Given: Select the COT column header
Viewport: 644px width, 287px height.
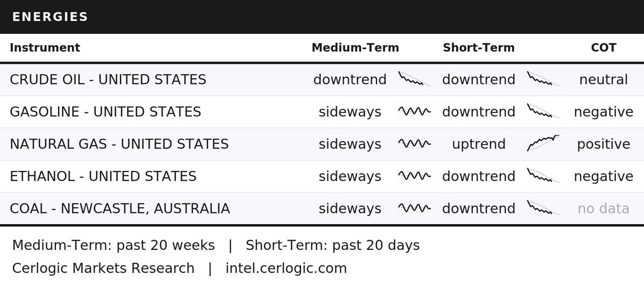Looking at the screenshot, I should click(x=604, y=47).
